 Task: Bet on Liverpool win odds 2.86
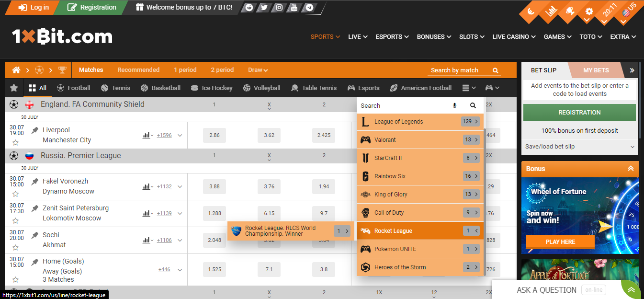click(x=215, y=135)
